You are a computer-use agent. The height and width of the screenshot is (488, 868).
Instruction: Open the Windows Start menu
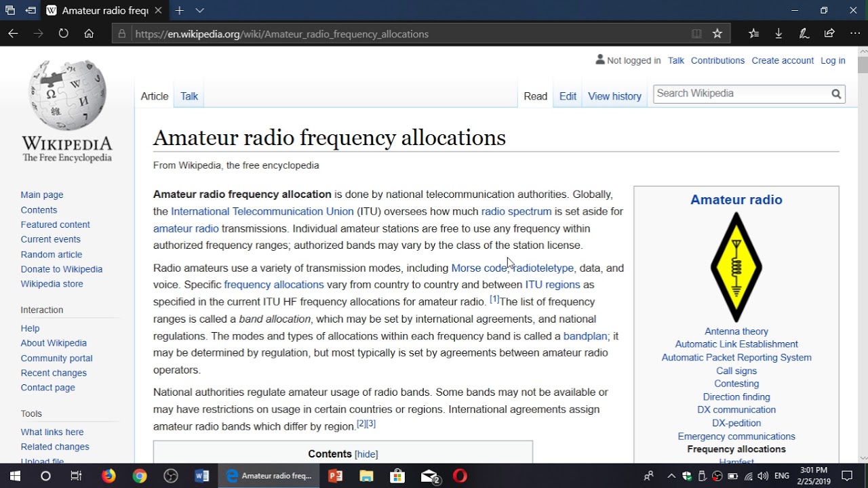[15, 476]
